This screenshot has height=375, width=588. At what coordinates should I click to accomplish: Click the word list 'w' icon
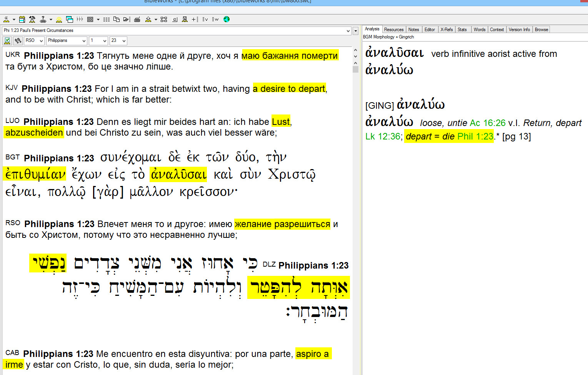[x=215, y=19]
